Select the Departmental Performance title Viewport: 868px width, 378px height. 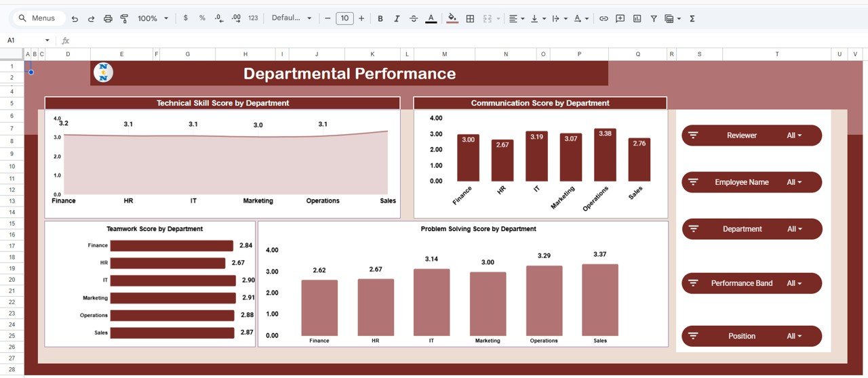349,73
